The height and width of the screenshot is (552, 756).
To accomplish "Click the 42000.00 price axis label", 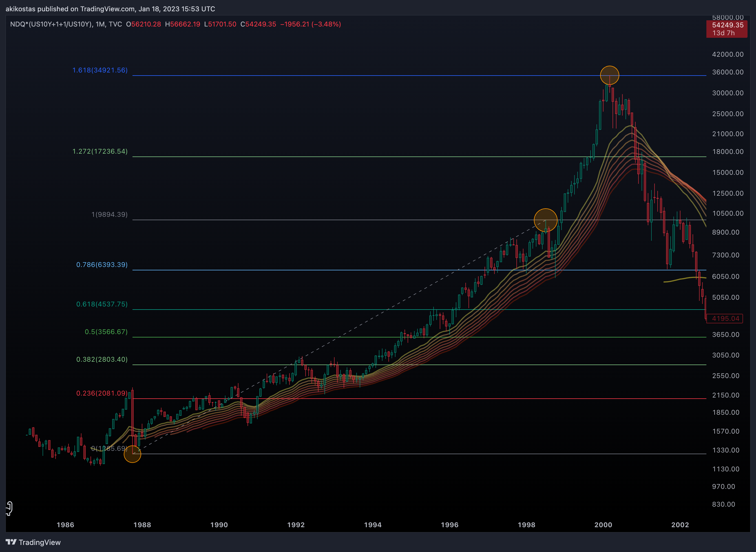I will click(728, 54).
